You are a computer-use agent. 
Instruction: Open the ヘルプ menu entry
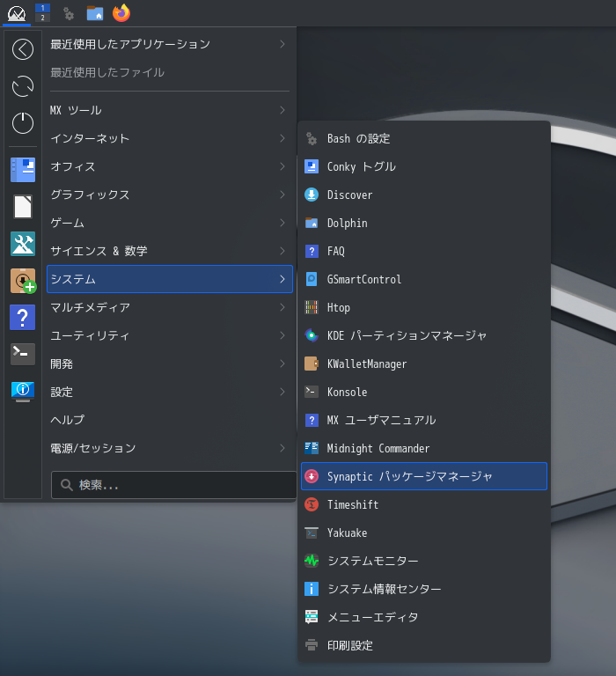coord(170,420)
